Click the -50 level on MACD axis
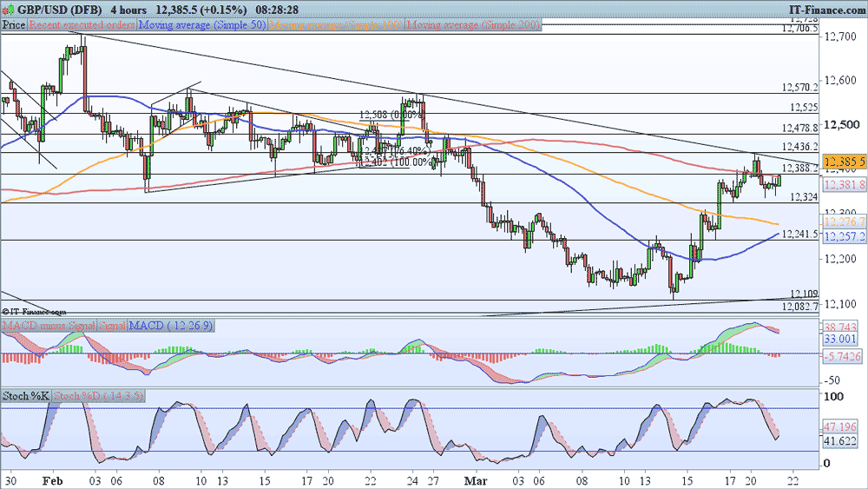Image resolution: width=868 pixels, height=489 pixels. pos(832,380)
